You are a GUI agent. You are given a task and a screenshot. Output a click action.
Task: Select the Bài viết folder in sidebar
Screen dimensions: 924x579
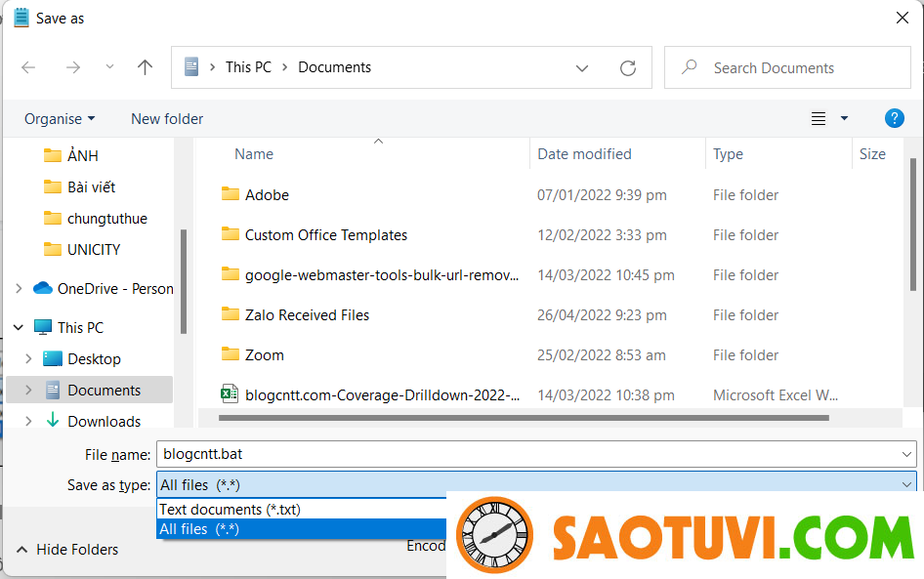[79, 187]
